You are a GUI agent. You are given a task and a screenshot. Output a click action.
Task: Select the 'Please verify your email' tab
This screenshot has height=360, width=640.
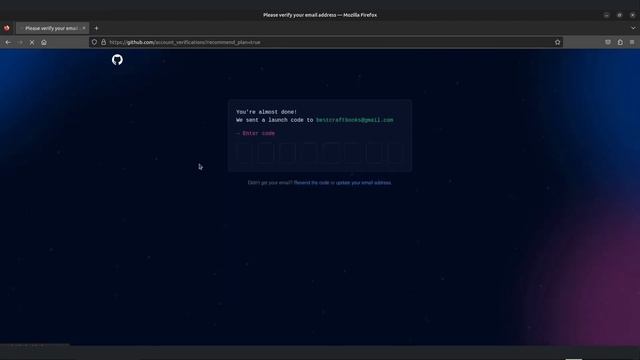[x=52, y=28]
